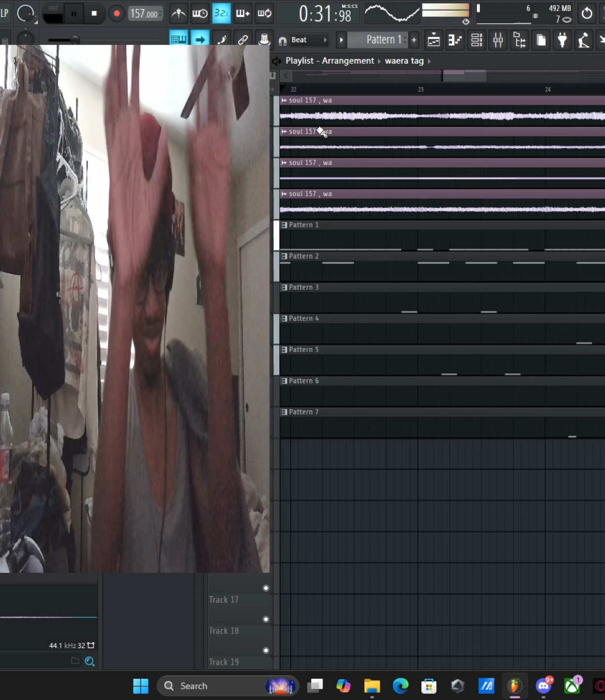Image resolution: width=605 pixels, height=700 pixels.
Task: Toggle wait for input before recording
Action: tap(200, 13)
